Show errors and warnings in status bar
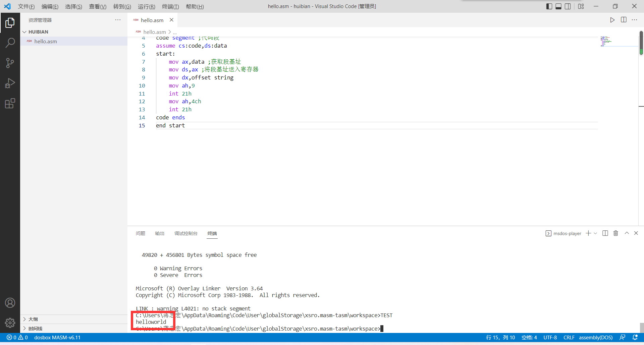644x345 pixels. 17,337
